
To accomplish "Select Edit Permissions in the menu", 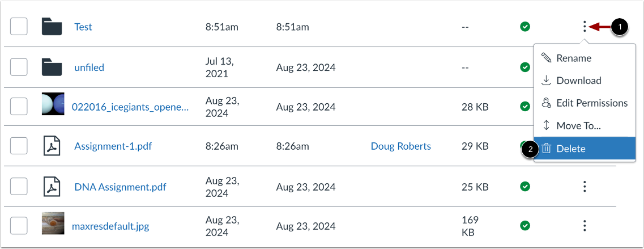I will coord(591,103).
